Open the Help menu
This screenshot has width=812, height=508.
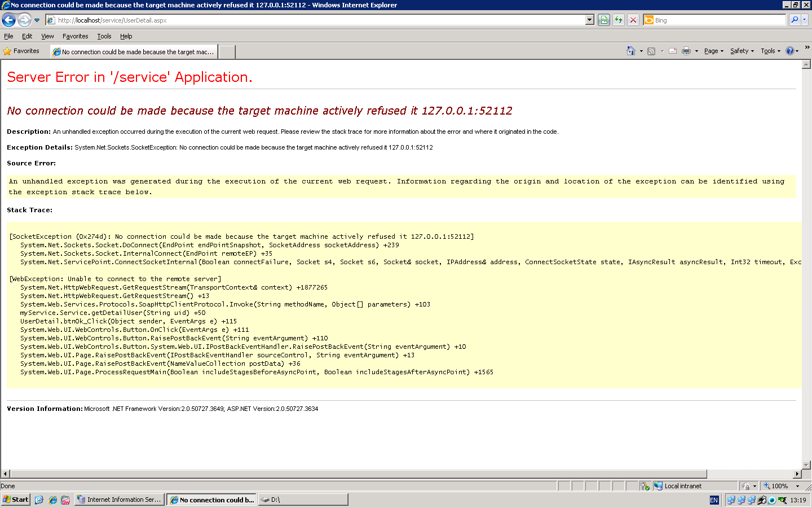click(x=126, y=36)
